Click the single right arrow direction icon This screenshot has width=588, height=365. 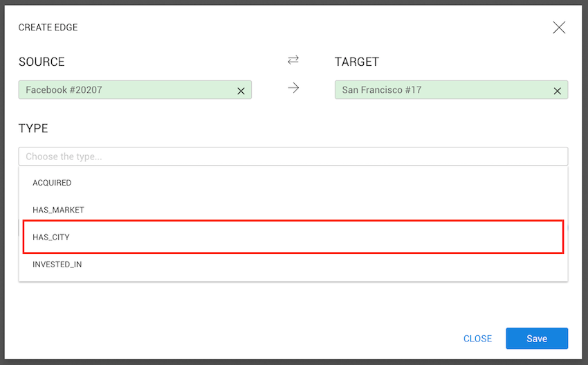293,89
